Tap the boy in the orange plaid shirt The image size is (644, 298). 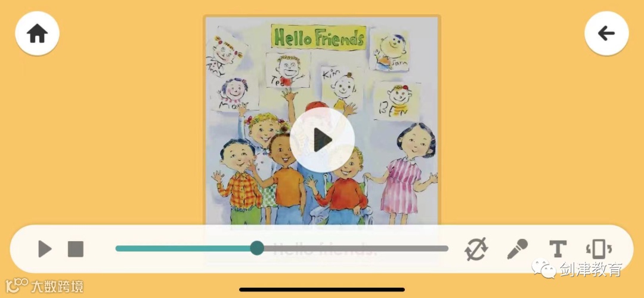(238, 181)
